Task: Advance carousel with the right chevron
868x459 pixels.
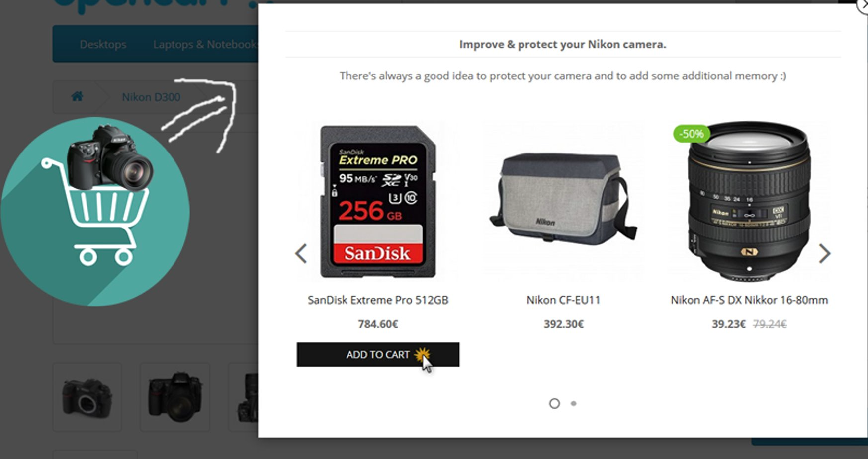Action: click(x=824, y=254)
